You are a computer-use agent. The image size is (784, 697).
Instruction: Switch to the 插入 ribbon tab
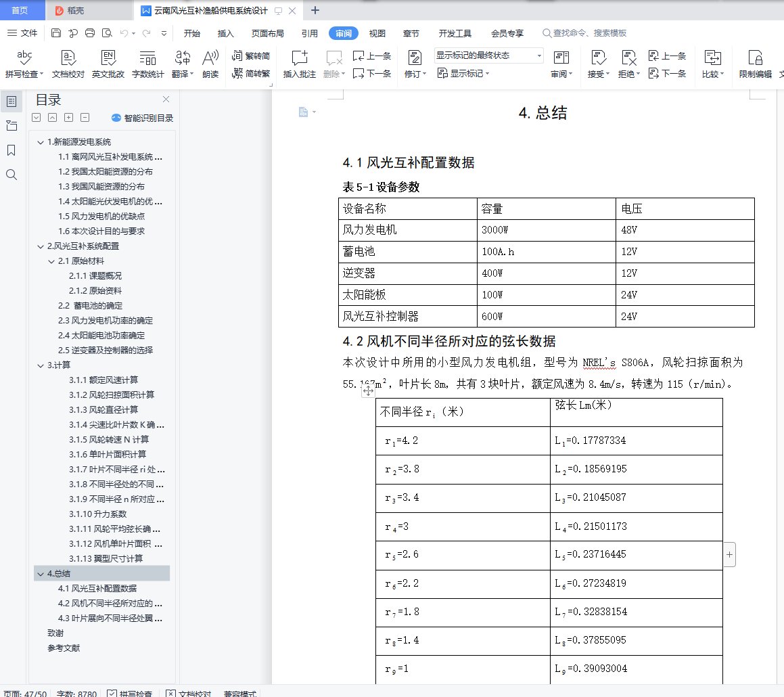pos(225,34)
